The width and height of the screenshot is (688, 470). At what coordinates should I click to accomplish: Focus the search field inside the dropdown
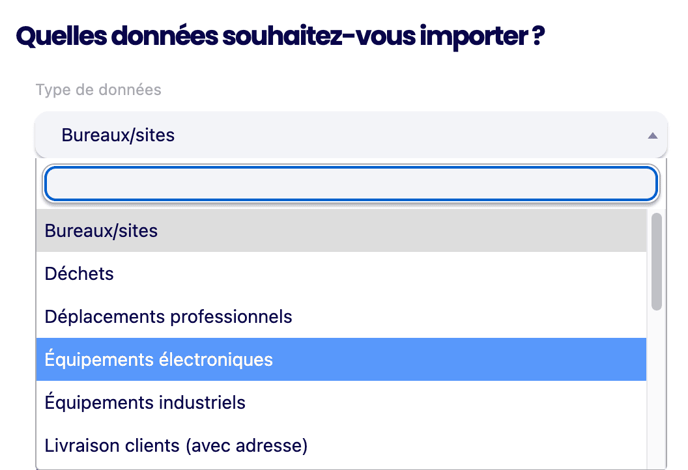350,184
